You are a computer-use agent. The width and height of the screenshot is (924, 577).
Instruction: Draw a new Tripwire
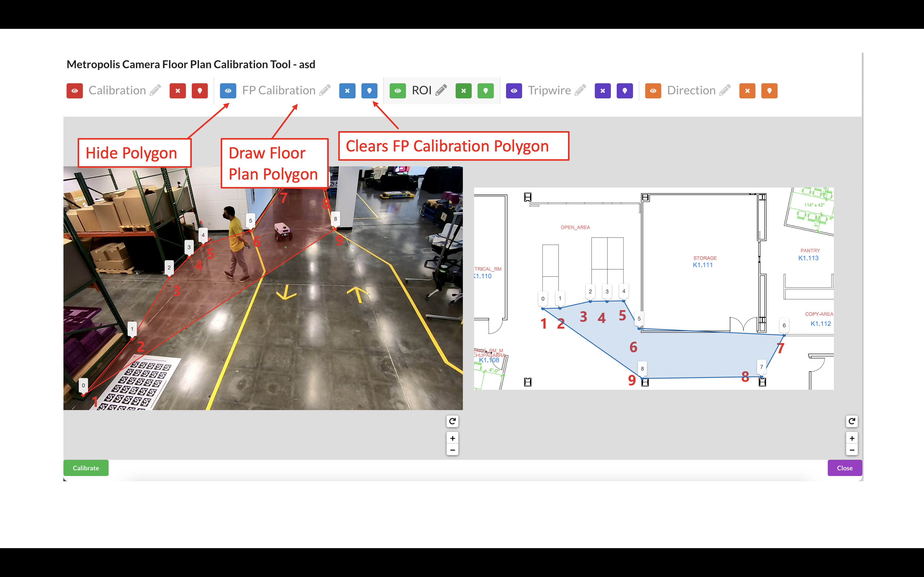[x=625, y=90]
